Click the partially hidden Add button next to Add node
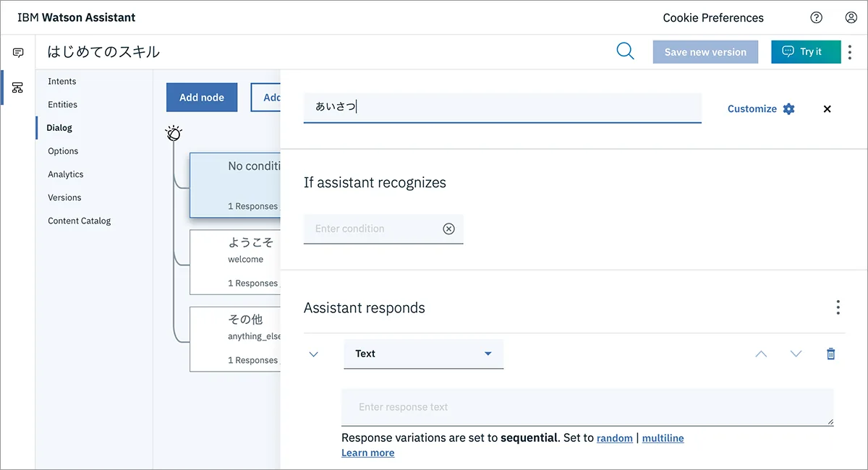This screenshot has width=868, height=470. tap(265, 98)
